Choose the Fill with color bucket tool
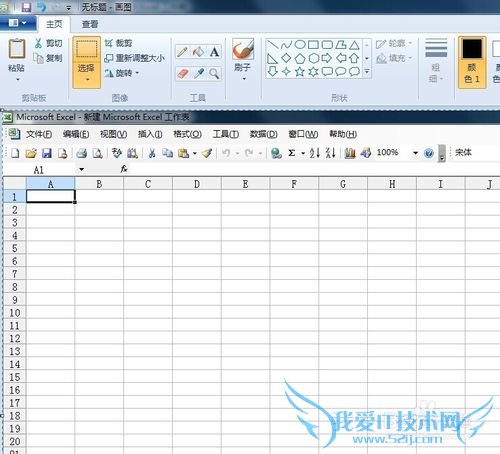 coord(198,52)
